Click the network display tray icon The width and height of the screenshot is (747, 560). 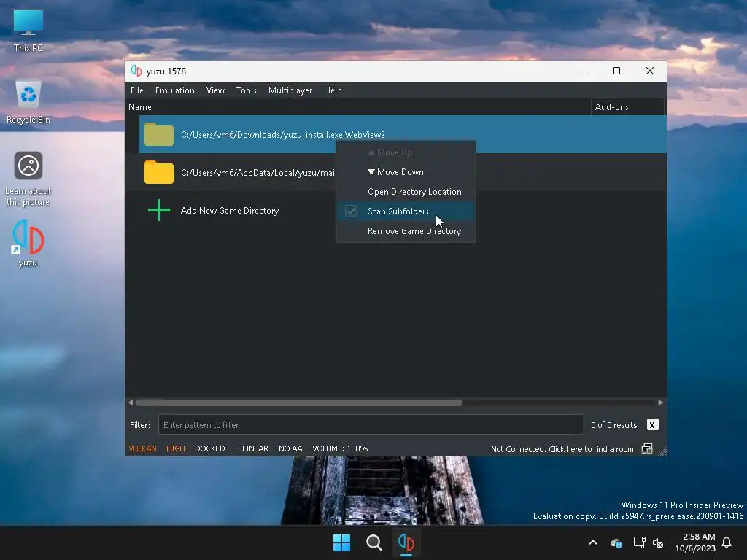coord(639,542)
